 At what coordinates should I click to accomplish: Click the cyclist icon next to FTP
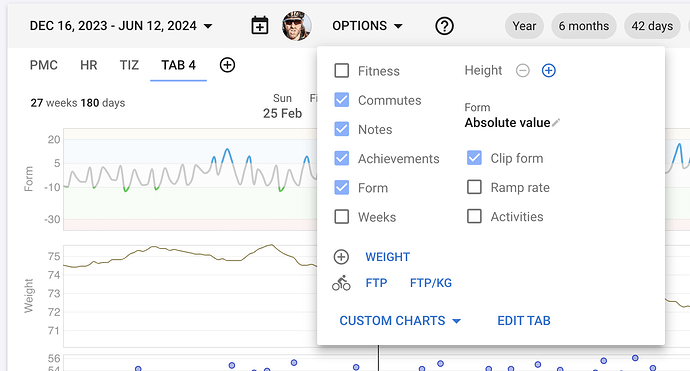coord(341,283)
